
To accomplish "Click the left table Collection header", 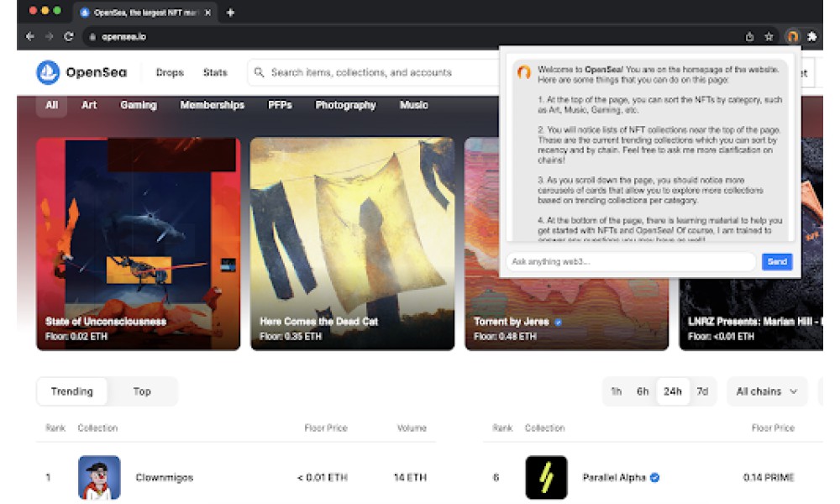I will 97,428.
